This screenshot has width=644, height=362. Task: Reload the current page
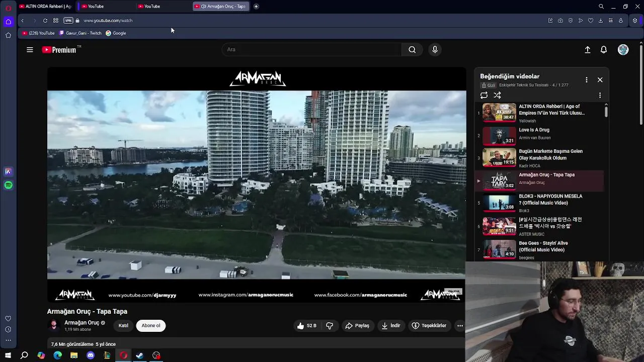coord(45,21)
